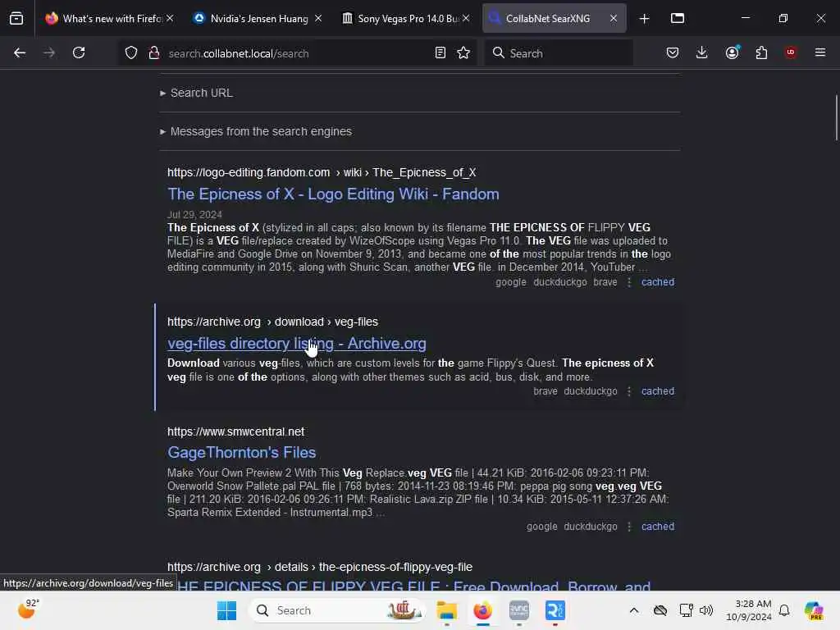Click google engine label on Fandom result
The height and width of the screenshot is (630, 840).
click(510, 282)
